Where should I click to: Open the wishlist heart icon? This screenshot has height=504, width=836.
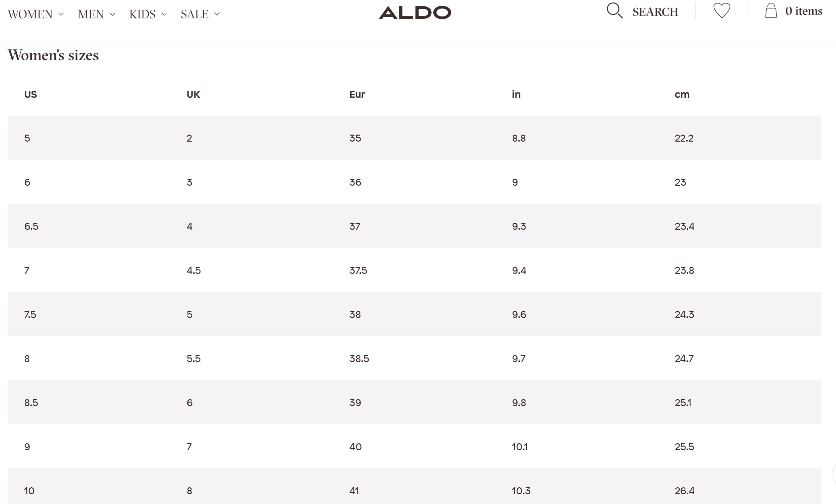721,10
